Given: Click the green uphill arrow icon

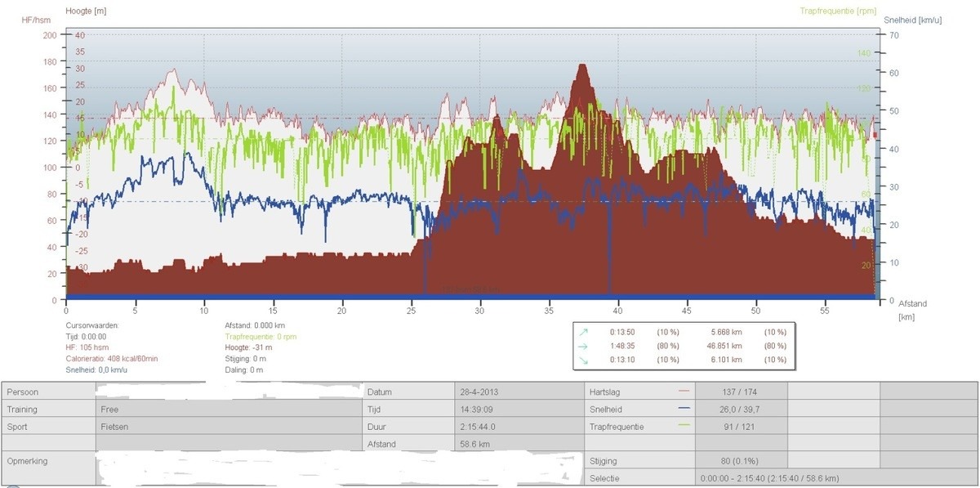Looking at the screenshot, I should point(582,332).
